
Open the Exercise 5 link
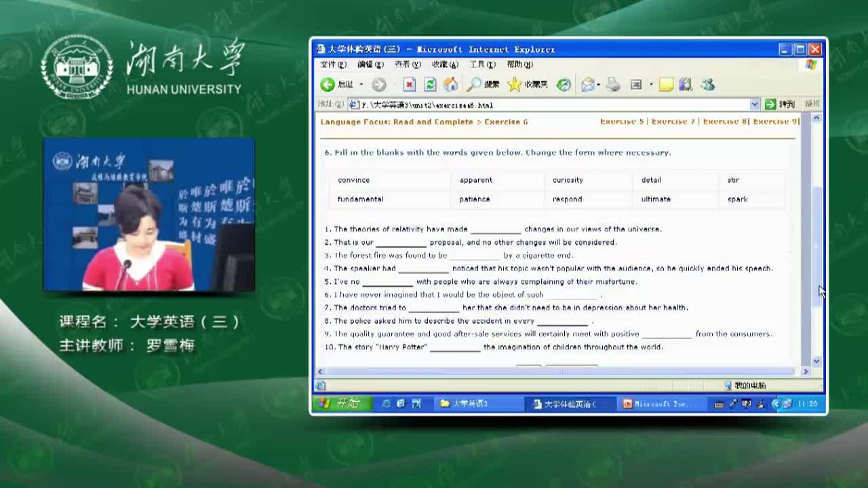pyautogui.click(x=622, y=122)
